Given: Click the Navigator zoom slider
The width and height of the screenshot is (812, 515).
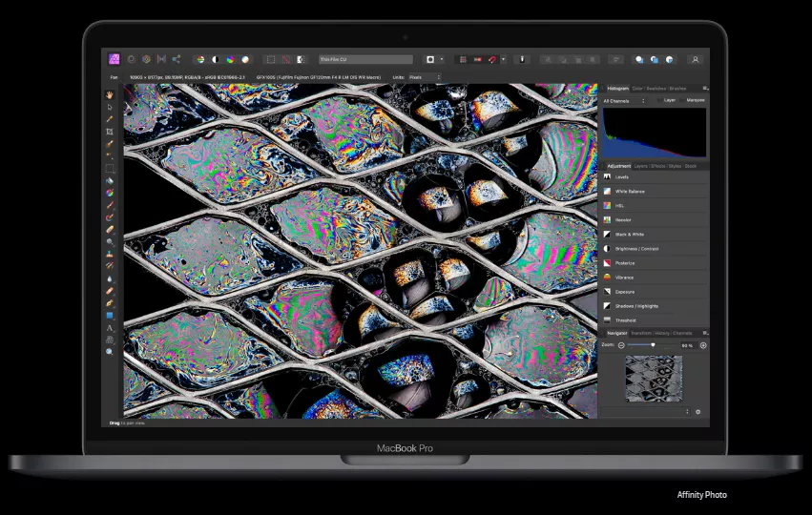Looking at the screenshot, I should [x=652, y=345].
